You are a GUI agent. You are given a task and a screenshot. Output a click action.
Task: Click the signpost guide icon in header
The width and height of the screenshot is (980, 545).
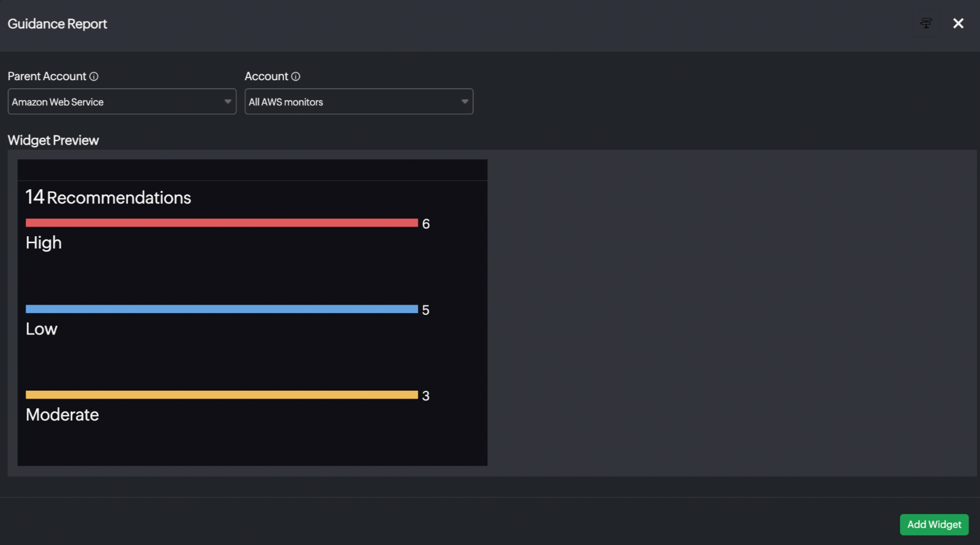click(926, 24)
